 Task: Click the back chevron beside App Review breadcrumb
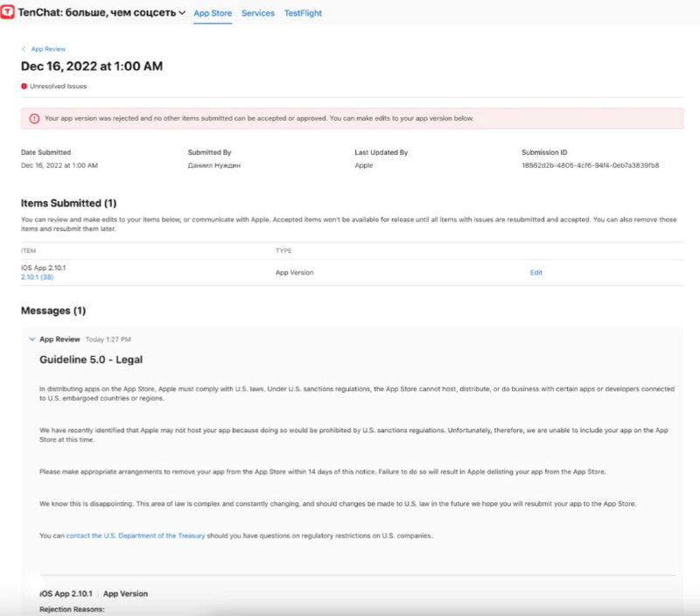coord(24,48)
